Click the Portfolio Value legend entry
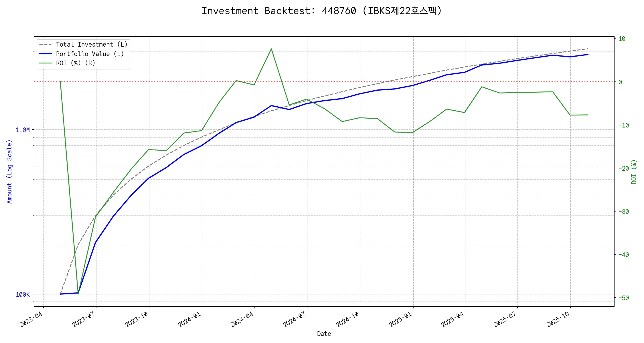This screenshot has width=644, height=343. point(90,54)
